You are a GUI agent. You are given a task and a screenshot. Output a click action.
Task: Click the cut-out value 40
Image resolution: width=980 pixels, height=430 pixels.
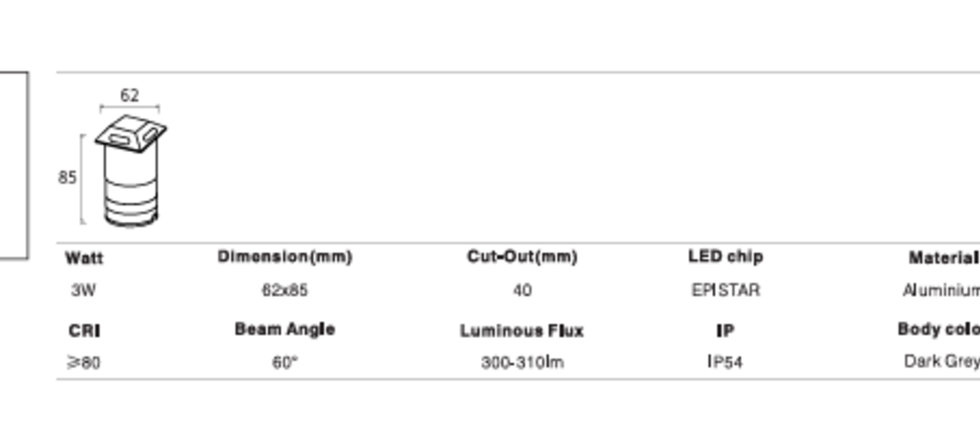coord(522,291)
